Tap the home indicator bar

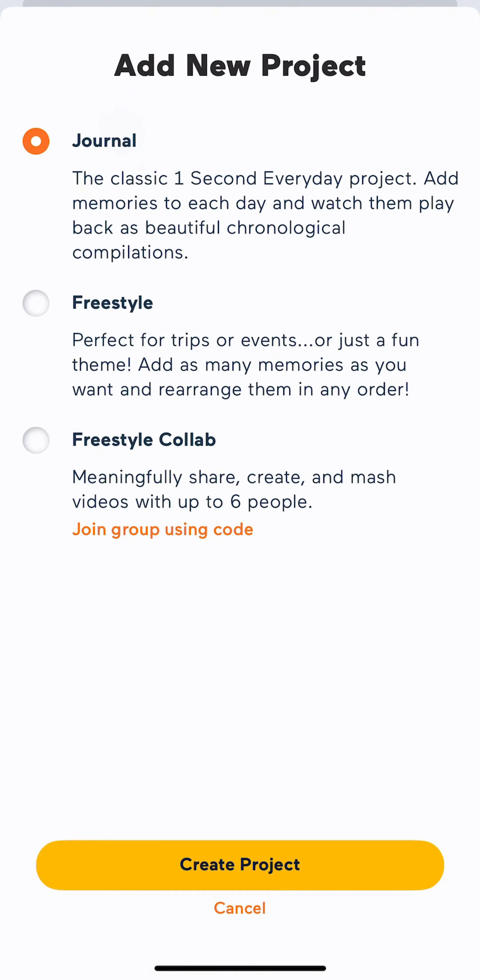(x=240, y=968)
